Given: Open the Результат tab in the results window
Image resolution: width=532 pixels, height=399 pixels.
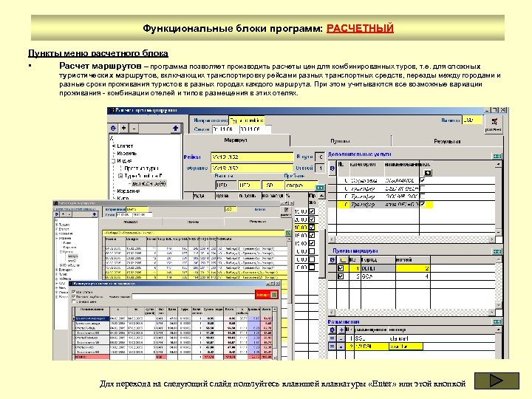Looking at the screenshot, I should (257, 222).
